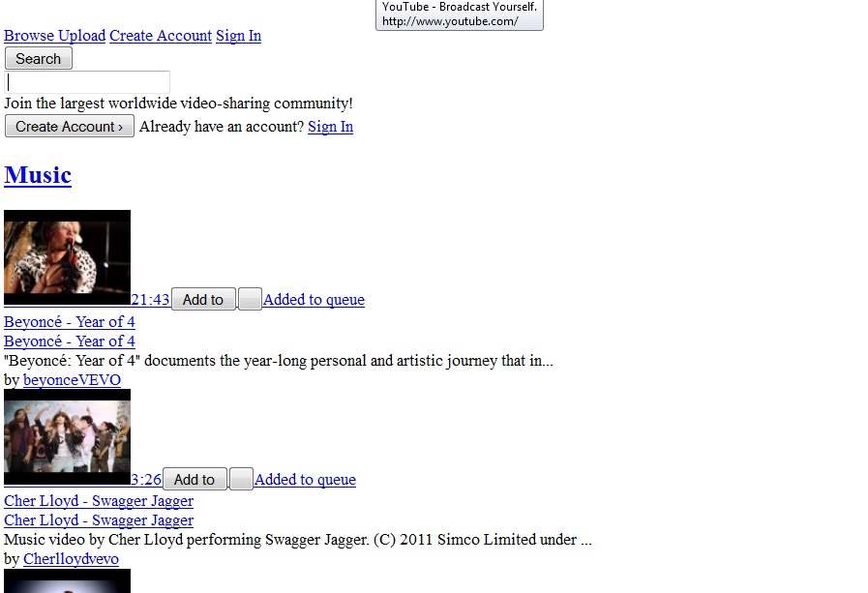Click the Cher Lloyd 'Music video by' description text
Image resolution: width=868 pixels, height=593 pixels.
point(298,540)
